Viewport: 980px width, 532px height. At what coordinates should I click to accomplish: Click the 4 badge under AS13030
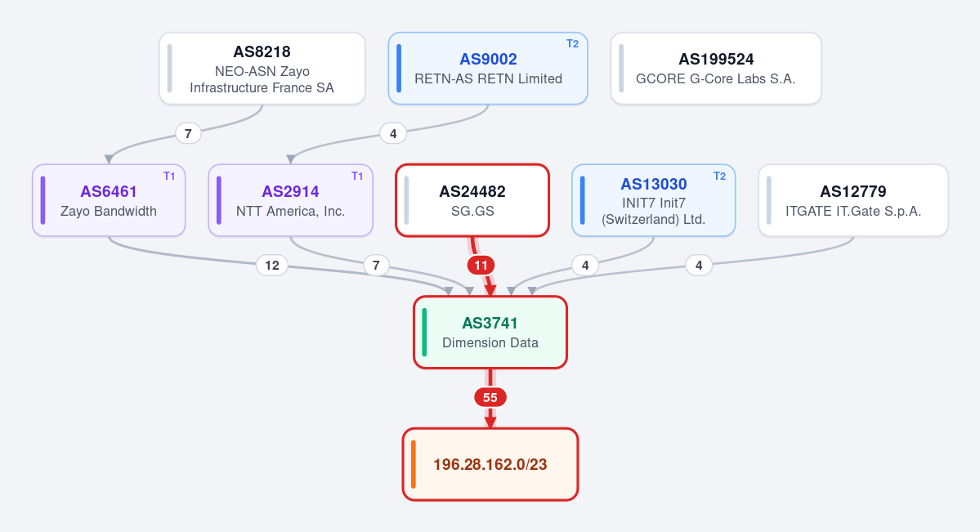[x=585, y=266]
